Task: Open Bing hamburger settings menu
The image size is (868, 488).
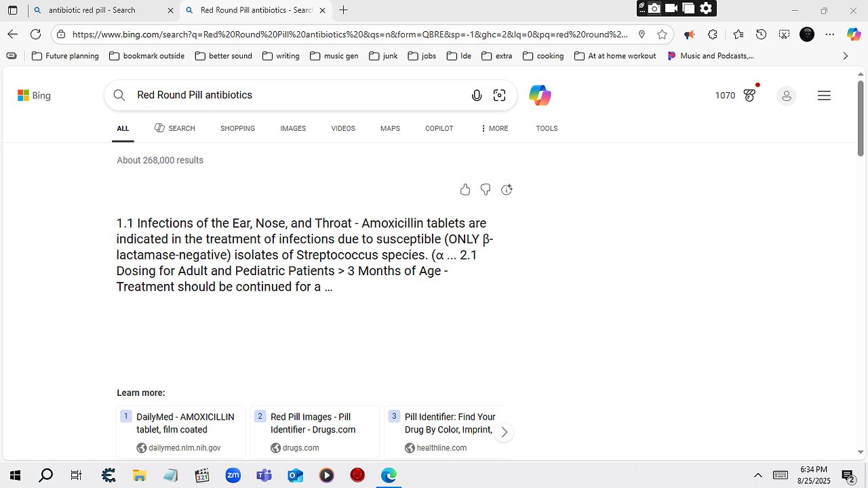Action: coord(824,96)
